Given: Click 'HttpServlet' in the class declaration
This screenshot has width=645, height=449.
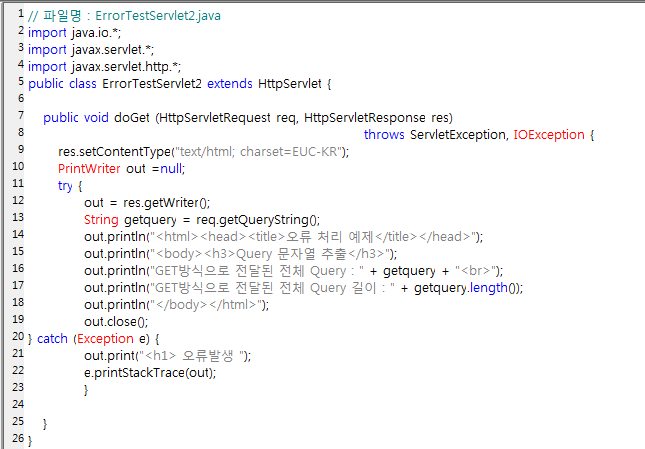Looking at the screenshot, I should (290, 83).
